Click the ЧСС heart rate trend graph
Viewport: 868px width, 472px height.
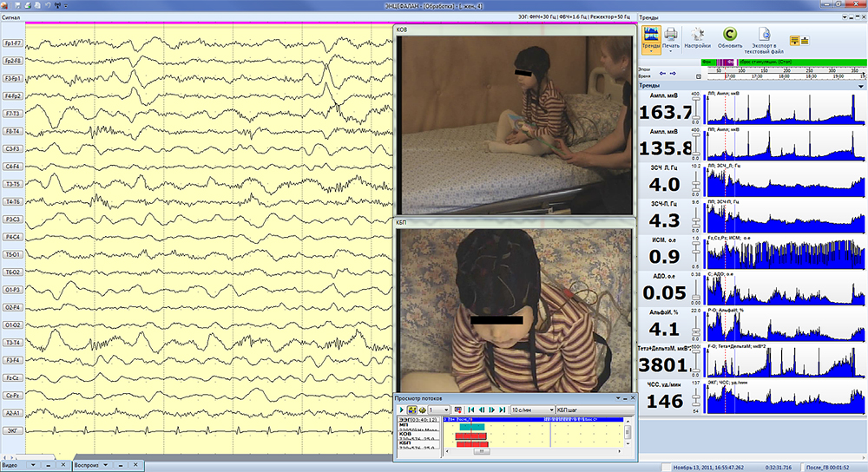[x=786, y=397]
